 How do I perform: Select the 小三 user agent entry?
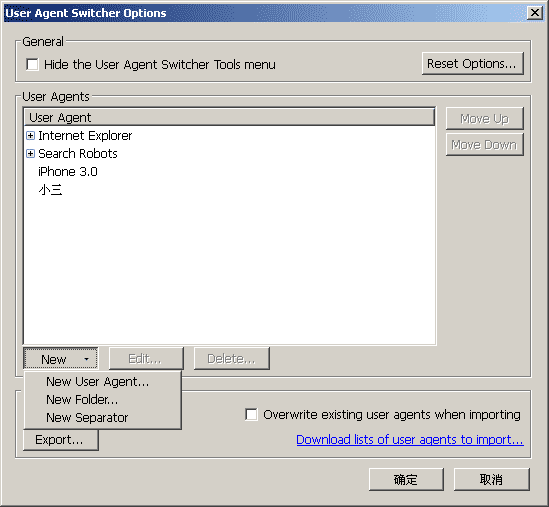(x=50, y=190)
